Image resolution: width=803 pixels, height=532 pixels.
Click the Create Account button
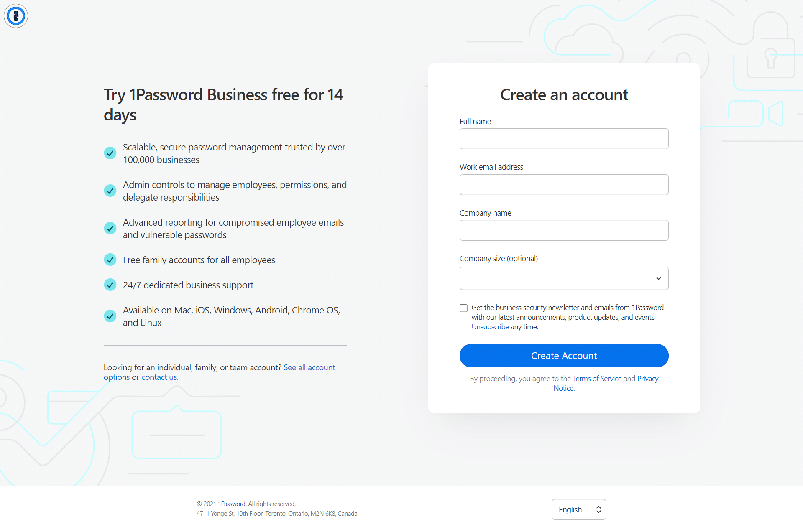564,356
